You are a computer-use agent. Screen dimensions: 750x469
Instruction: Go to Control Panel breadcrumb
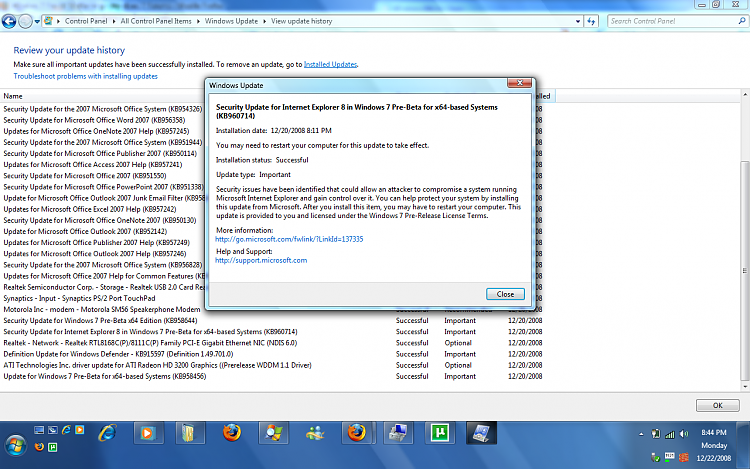click(86, 21)
